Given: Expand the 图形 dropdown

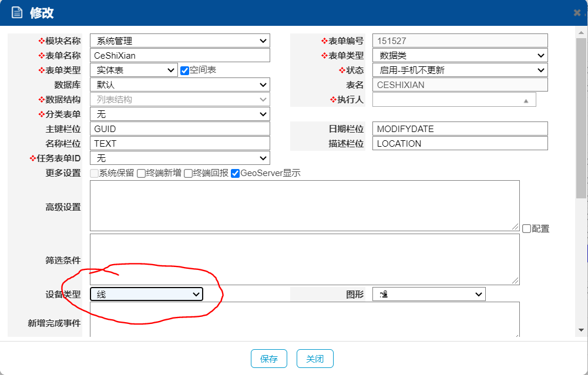Looking at the screenshot, I should (x=428, y=294).
